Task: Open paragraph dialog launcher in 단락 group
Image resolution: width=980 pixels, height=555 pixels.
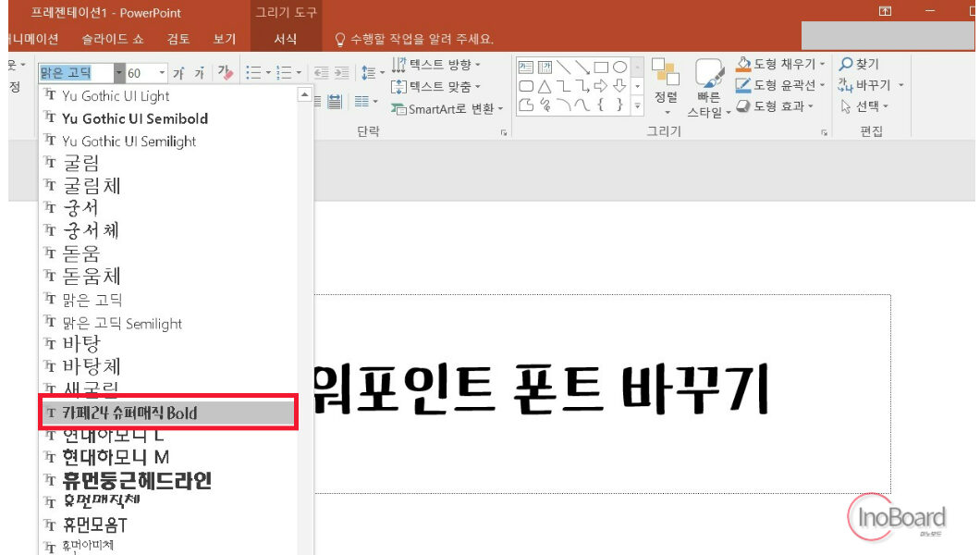Action: click(504, 132)
